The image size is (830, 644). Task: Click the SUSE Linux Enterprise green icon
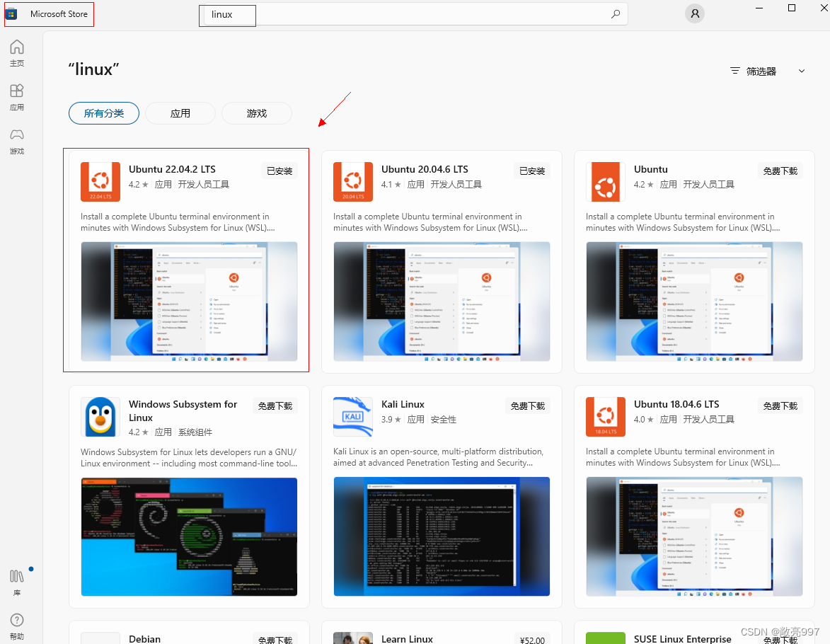pos(606,638)
